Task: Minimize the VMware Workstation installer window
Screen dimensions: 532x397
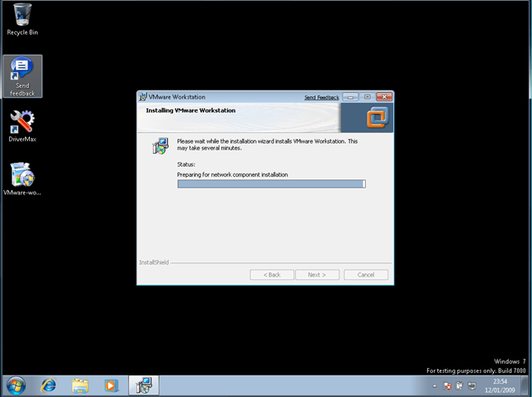Action: tap(350, 97)
